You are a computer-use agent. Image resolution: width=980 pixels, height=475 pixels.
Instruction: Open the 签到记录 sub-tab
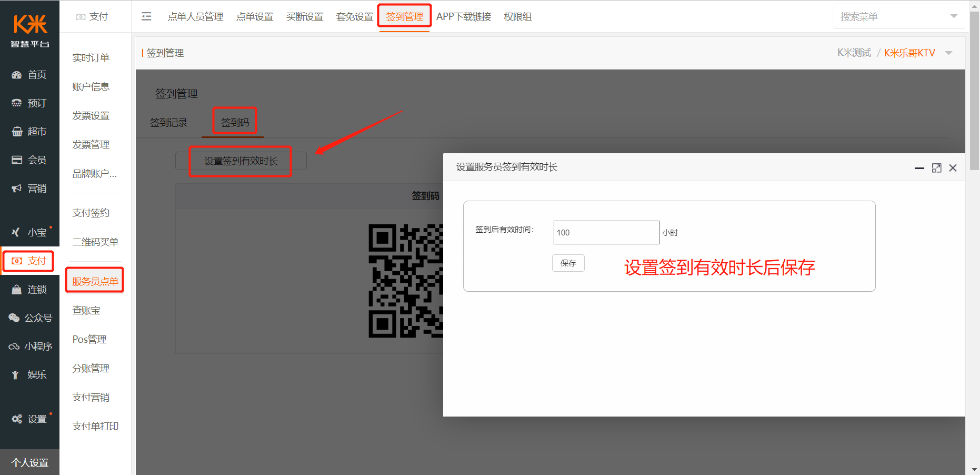[x=169, y=123]
